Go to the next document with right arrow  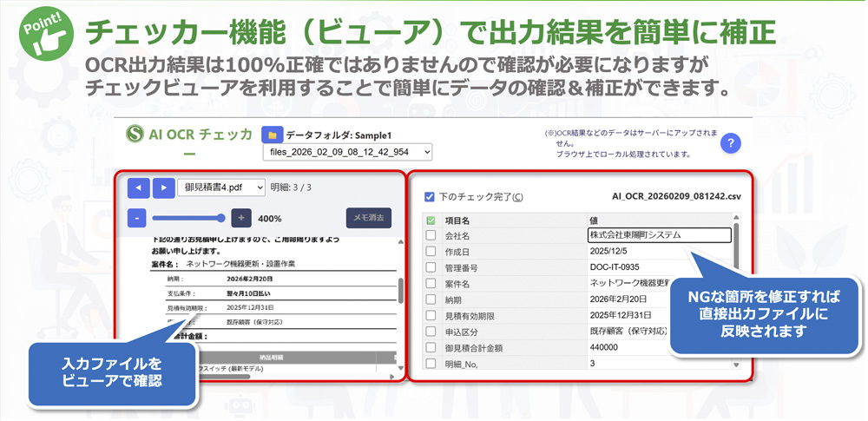click(x=163, y=187)
